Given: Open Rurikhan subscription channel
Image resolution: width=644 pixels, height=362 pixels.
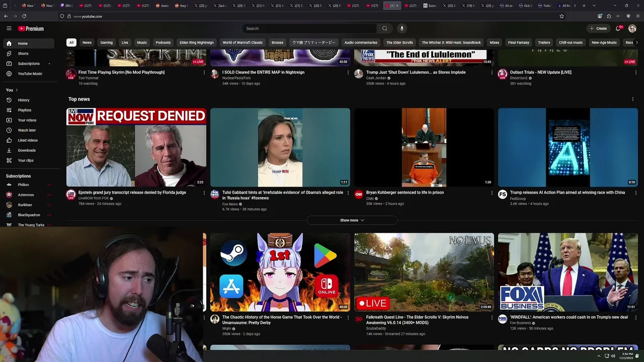Looking at the screenshot, I should click(x=28, y=205).
